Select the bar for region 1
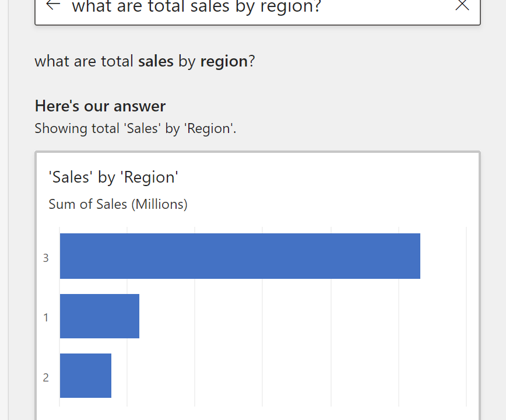This screenshot has width=506, height=420. click(x=99, y=316)
